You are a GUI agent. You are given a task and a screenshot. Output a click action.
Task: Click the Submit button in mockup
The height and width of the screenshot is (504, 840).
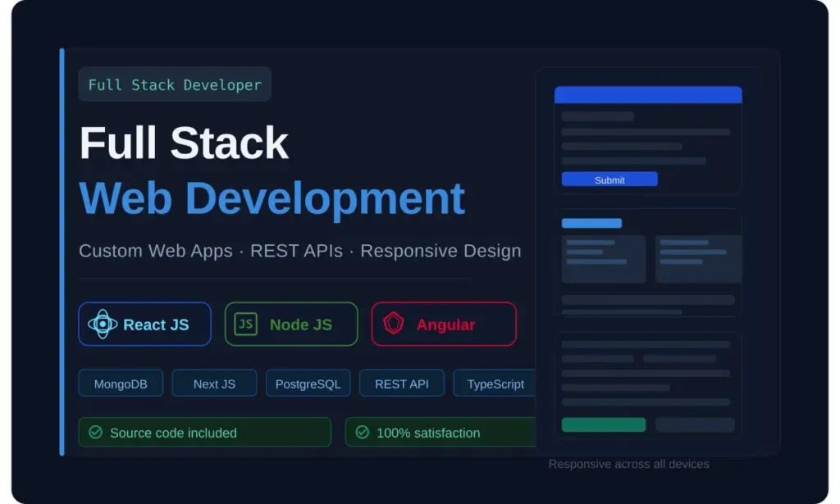click(x=609, y=179)
